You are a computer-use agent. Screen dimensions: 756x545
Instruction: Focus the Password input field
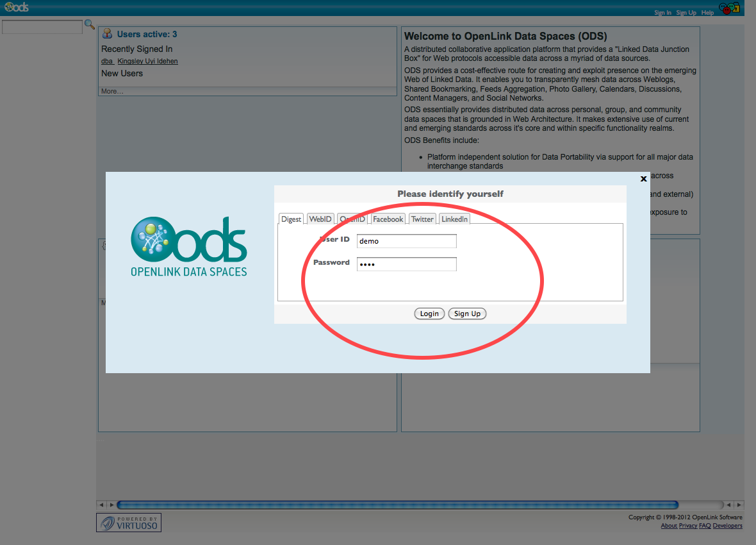point(406,264)
